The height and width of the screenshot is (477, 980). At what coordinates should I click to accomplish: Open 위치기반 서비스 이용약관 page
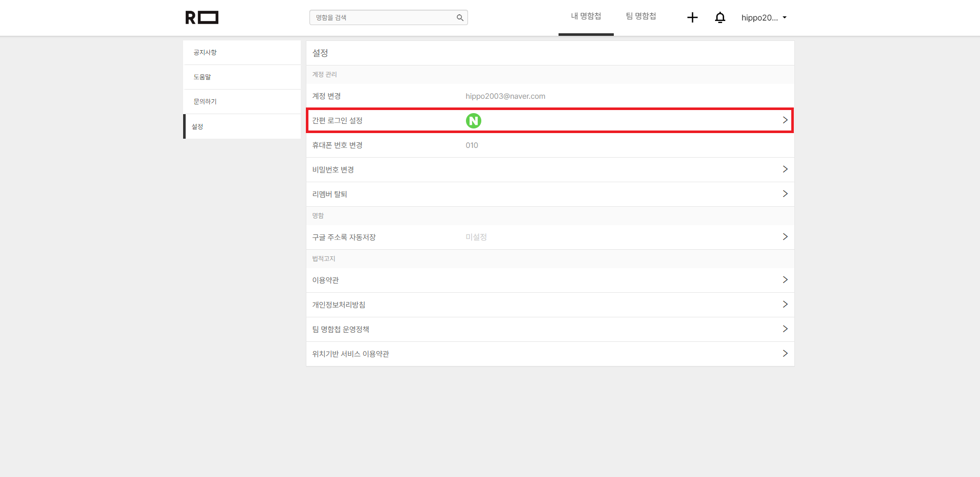click(550, 354)
